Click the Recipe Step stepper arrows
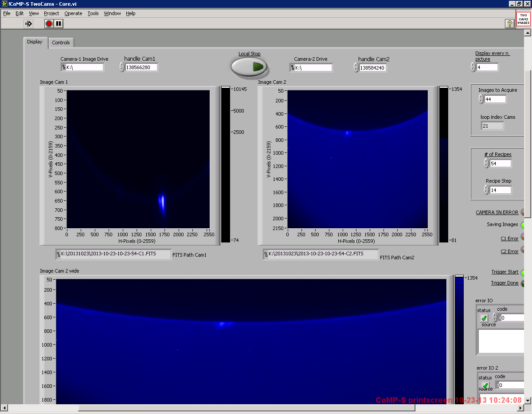 pos(486,190)
